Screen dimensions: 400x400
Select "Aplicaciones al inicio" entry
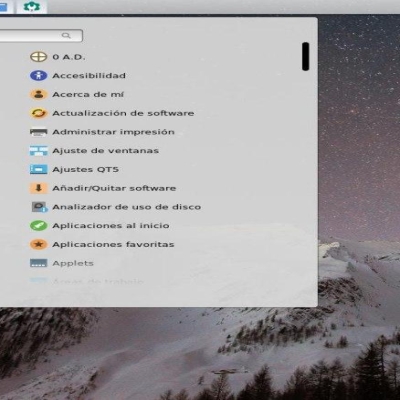111,226
